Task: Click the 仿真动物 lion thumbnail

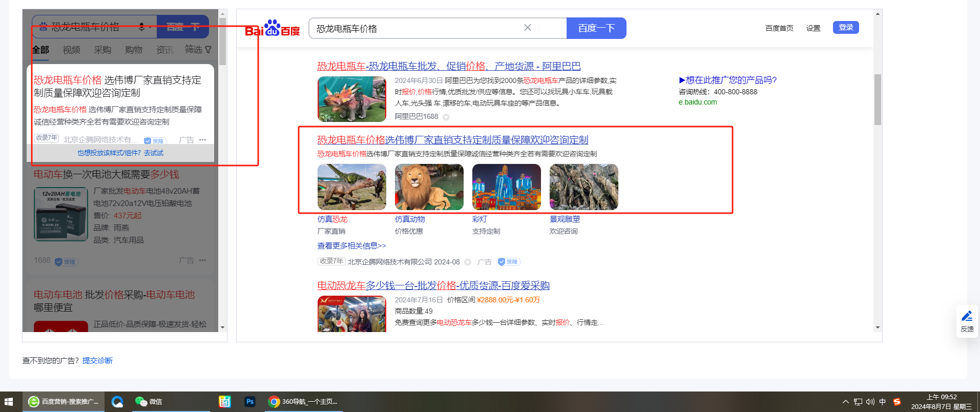Action: (429, 187)
